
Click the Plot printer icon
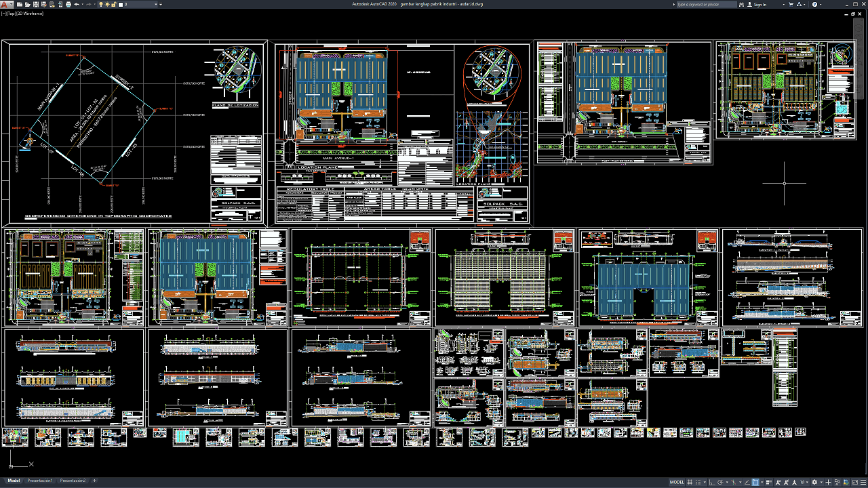click(68, 4)
